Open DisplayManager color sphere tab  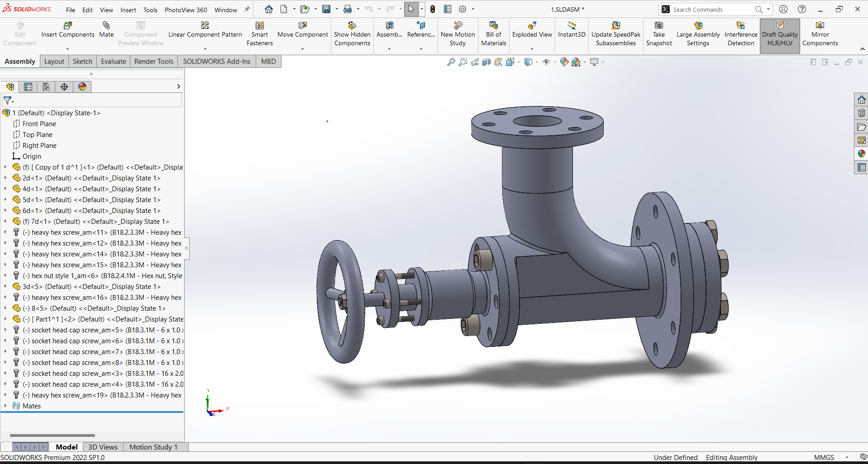coord(82,87)
